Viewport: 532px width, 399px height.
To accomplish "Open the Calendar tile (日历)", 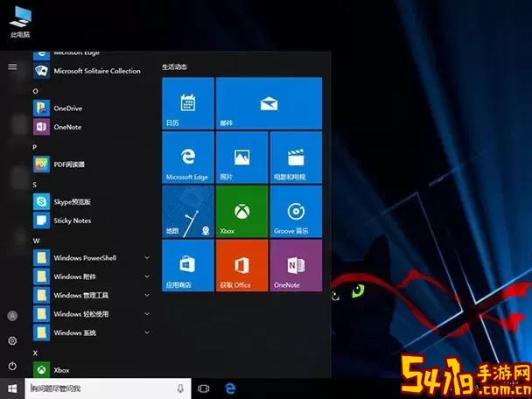I will 188,103.
